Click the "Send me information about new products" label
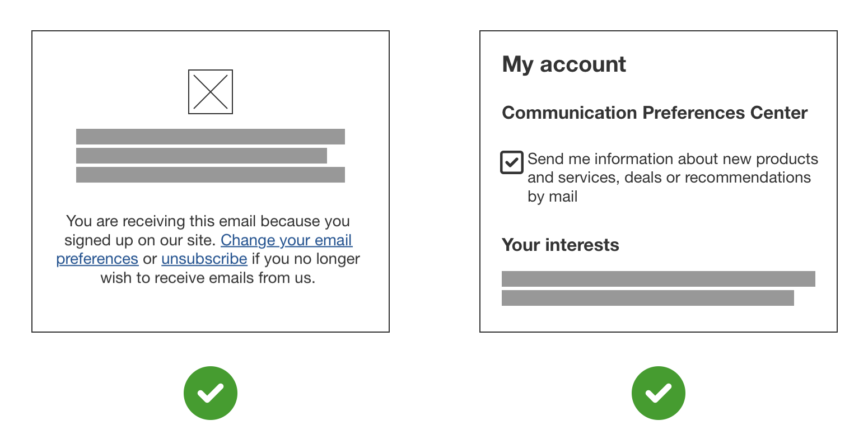 pos(673,159)
